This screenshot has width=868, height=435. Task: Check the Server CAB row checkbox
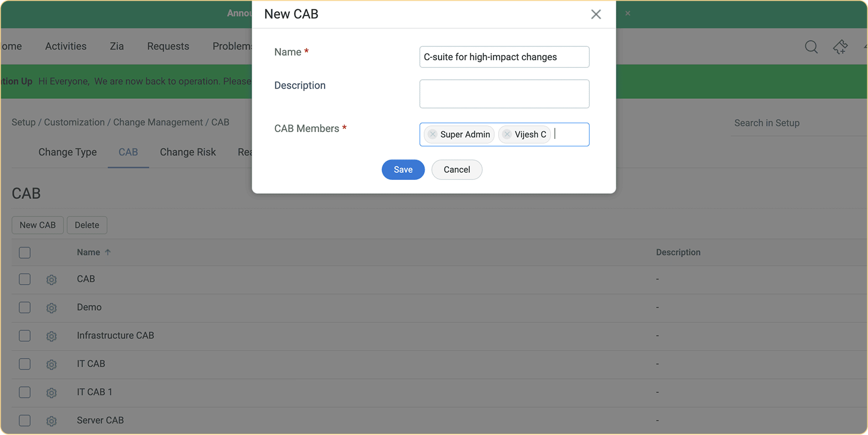point(24,421)
